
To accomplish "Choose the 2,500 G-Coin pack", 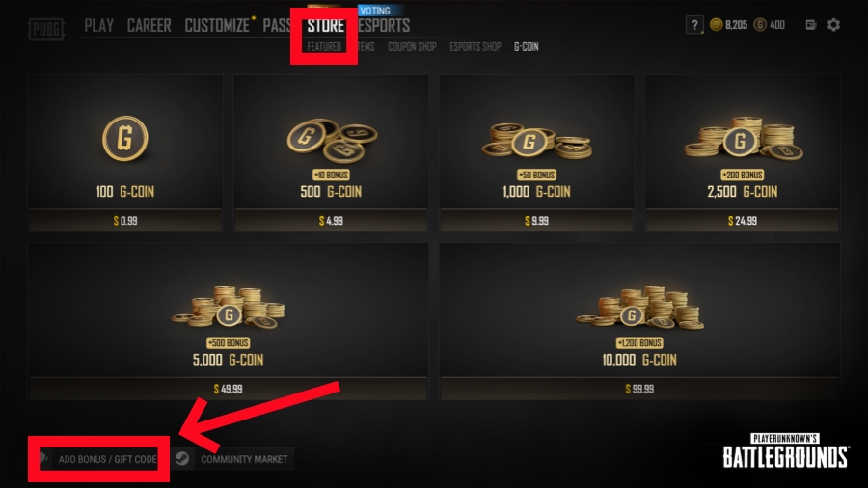I will coord(743,153).
